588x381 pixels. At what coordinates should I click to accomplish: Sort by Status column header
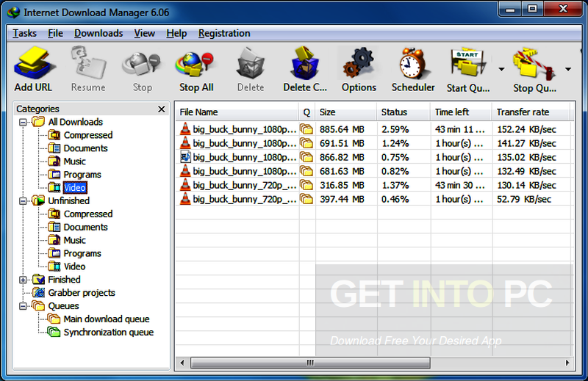(404, 112)
